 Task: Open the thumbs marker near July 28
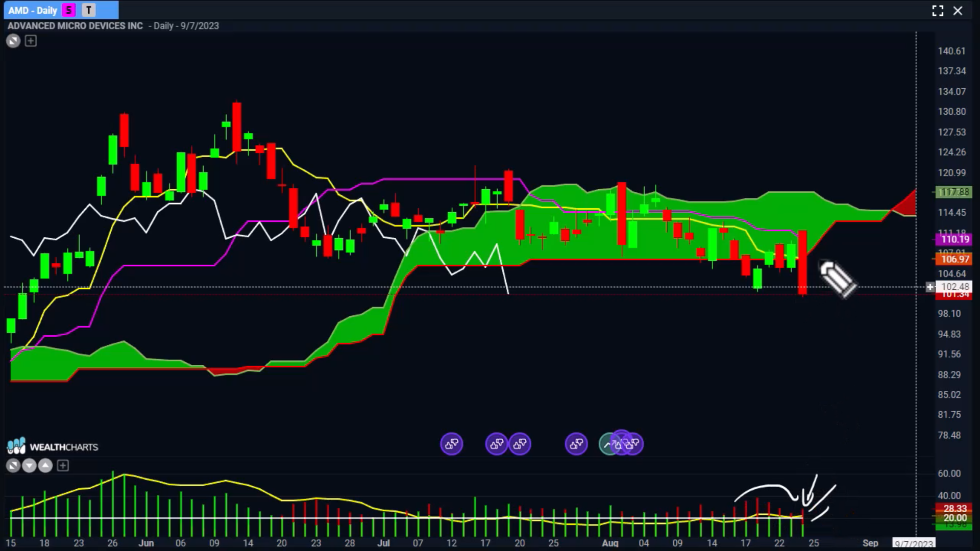coord(576,444)
